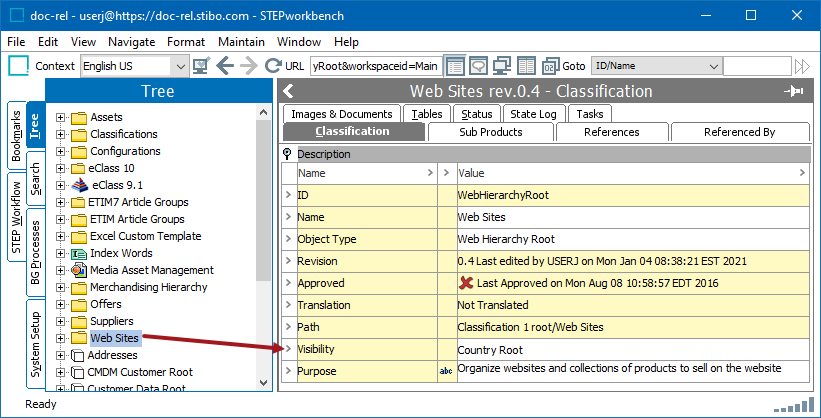Open the System Setup side tab
The height and width of the screenshot is (418, 821).
point(35,341)
